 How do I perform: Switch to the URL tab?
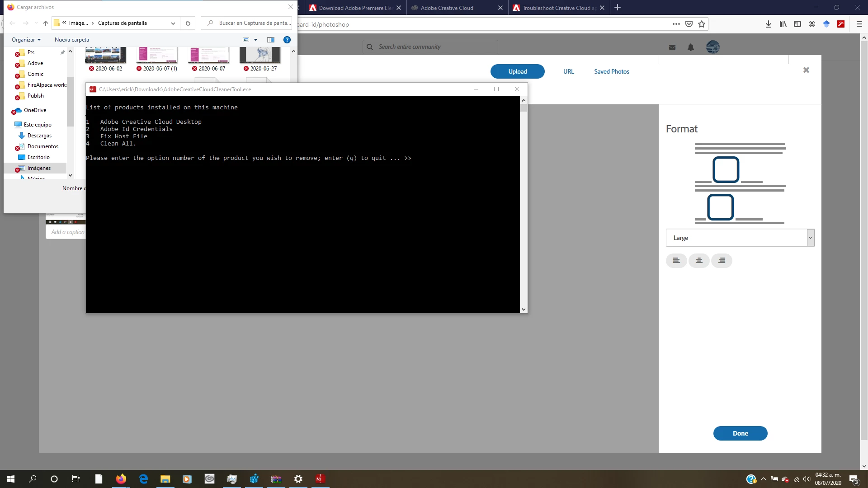tap(568, 71)
